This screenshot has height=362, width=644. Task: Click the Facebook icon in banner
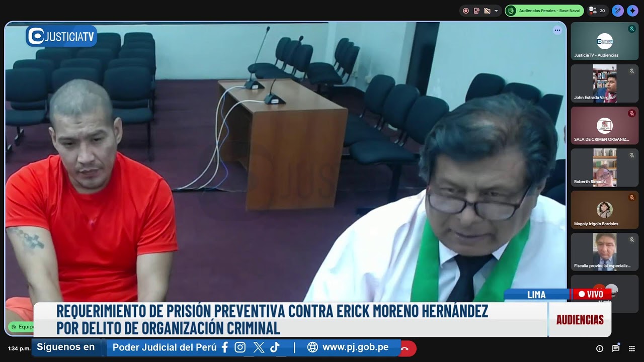click(225, 347)
